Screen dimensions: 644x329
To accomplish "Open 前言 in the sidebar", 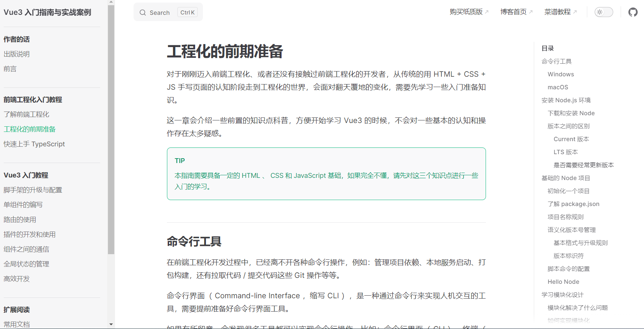I will click(x=10, y=69).
